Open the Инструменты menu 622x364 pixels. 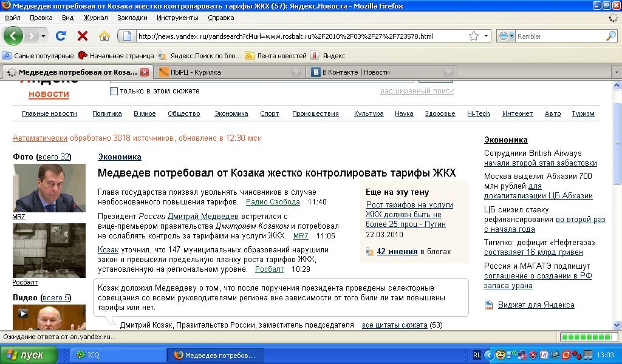point(177,18)
